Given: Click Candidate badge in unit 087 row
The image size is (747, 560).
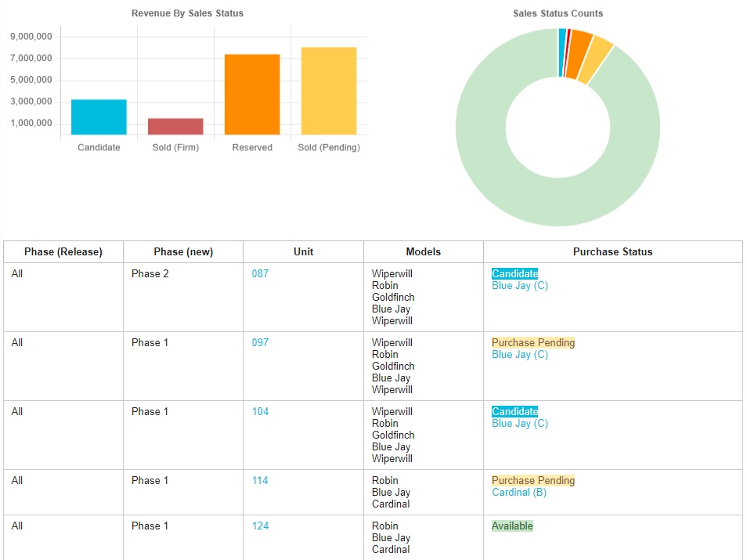Looking at the screenshot, I should tap(514, 274).
